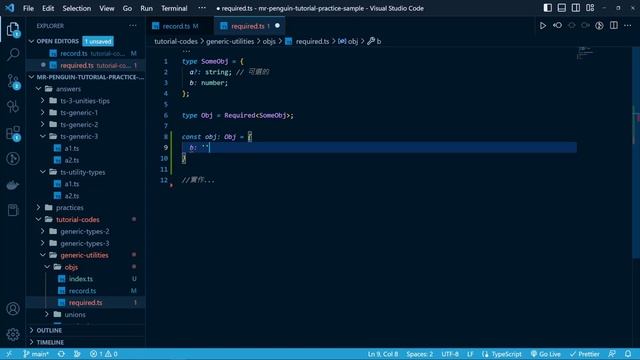Toggle Panel layout icon in title bar
The image size is (640, 360).
[562, 8]
